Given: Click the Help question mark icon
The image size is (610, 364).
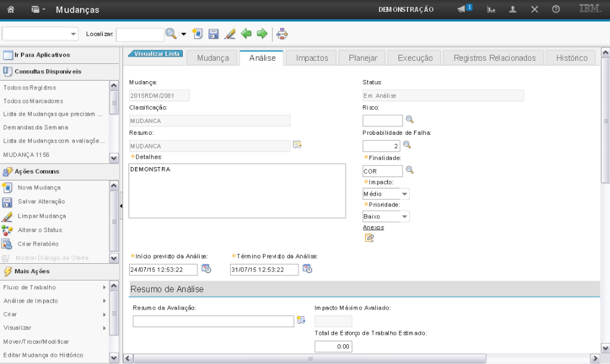Looking at the screenshot, I should (556, 10).
